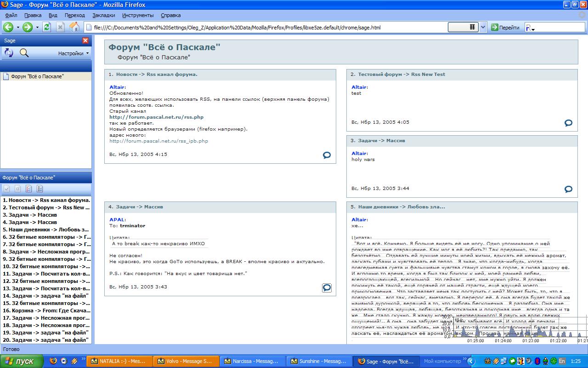The width and height of the screenshot is (588, 368).
Task: Switch to the Volvo Message taskbar window
Action: (185, 362)
